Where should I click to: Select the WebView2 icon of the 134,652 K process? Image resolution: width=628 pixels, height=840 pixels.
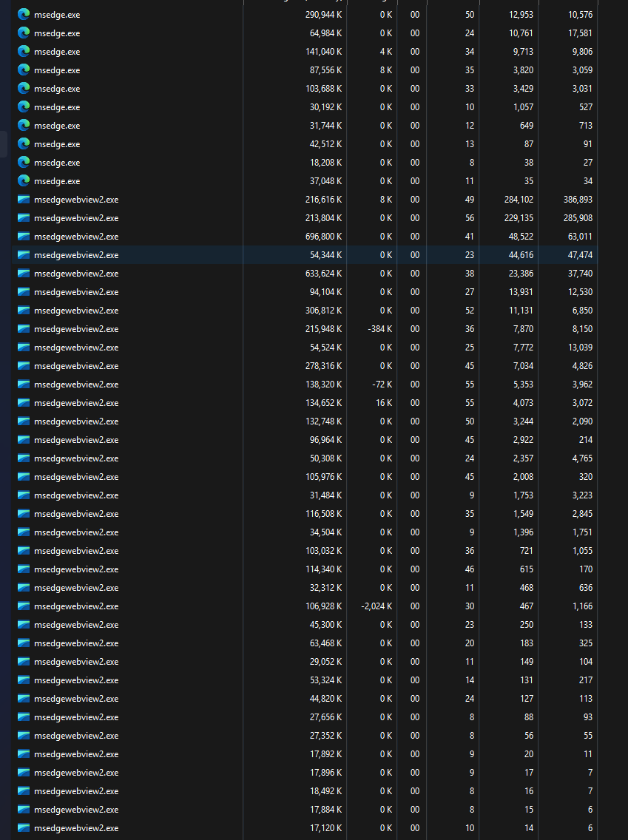click(24, 402)
